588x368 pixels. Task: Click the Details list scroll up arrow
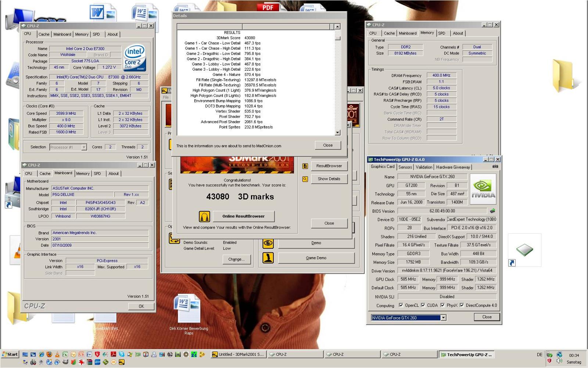(x=337, y=26)
